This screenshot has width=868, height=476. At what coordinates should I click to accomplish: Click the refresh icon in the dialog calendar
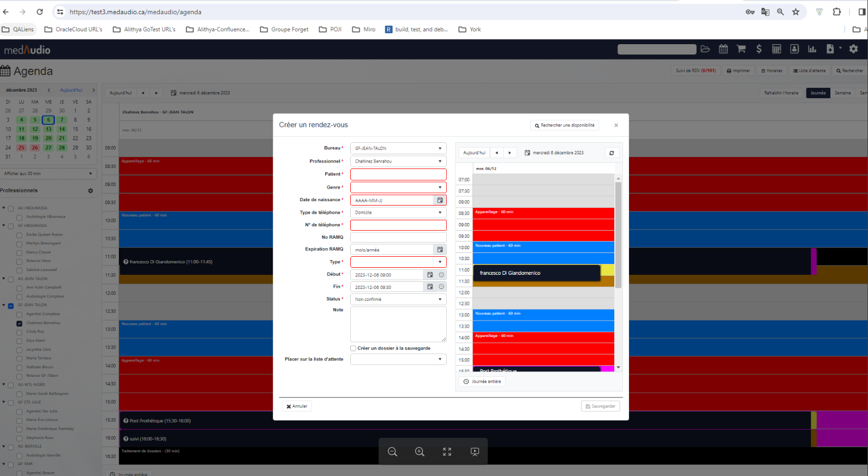[x=612, y=153]
